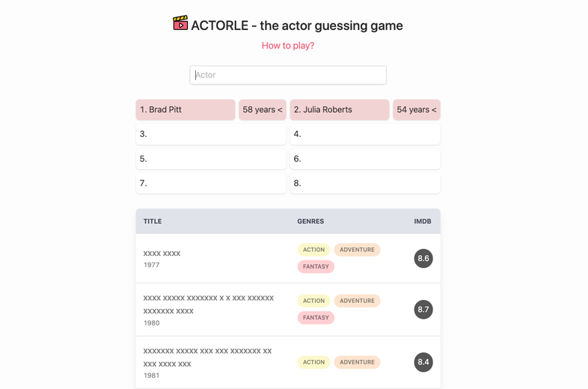
Task: Focus the Actor input field
Action: [288, 75]
